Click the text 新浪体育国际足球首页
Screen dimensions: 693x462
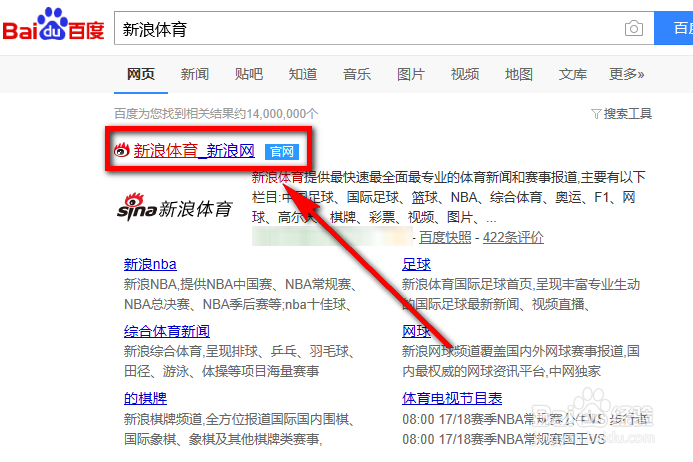521,294
